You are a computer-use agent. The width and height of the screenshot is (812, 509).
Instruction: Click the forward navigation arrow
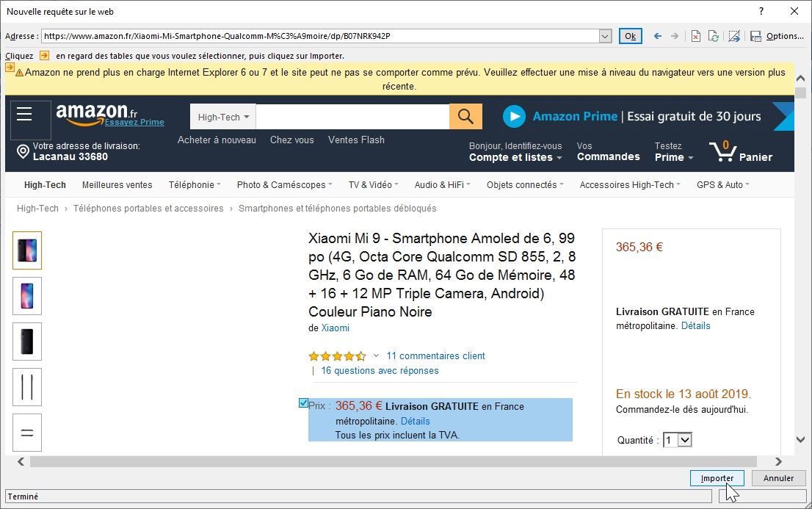(674, 36)
